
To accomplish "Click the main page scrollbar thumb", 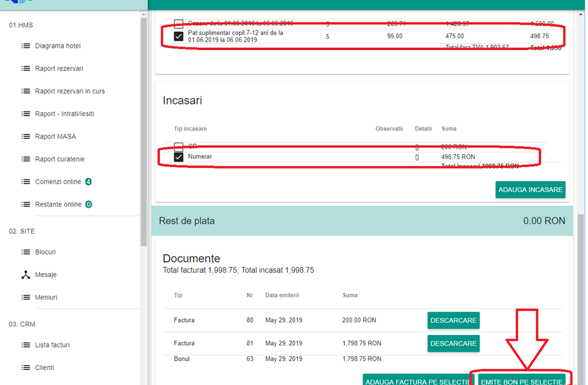I will (x=581, y=301).
